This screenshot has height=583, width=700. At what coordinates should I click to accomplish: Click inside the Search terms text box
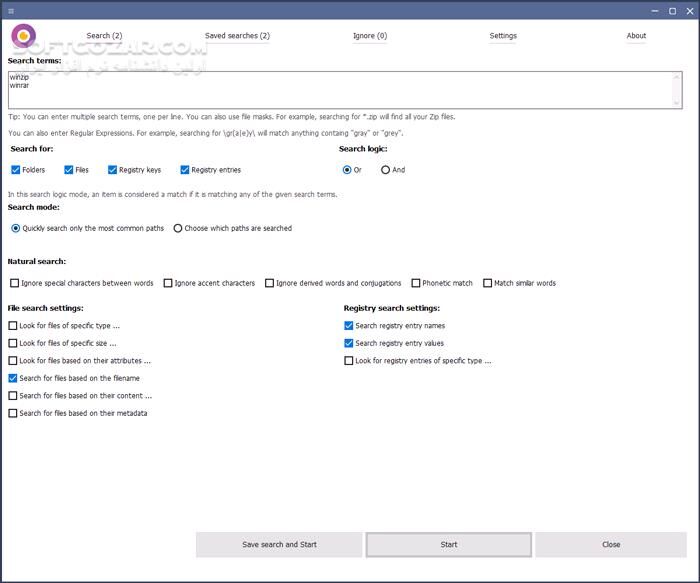[x=340, y=88]
